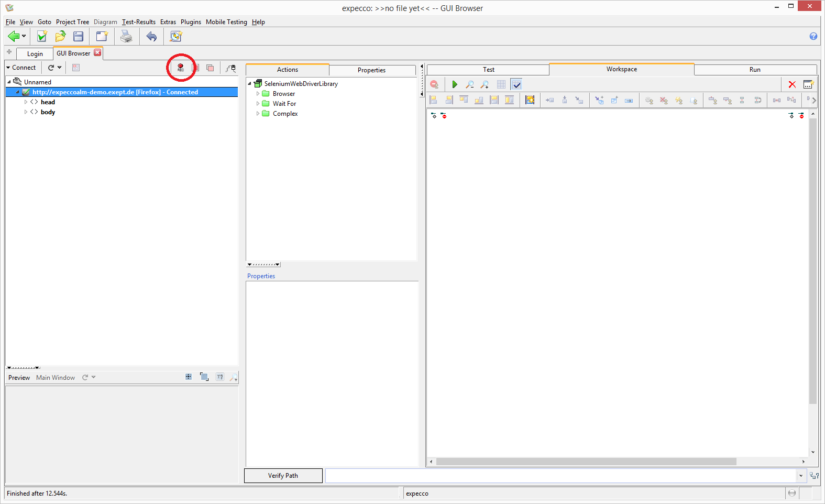Click the green Run play icon
Screen dimensions: 825x504
[x=455, y=84]
